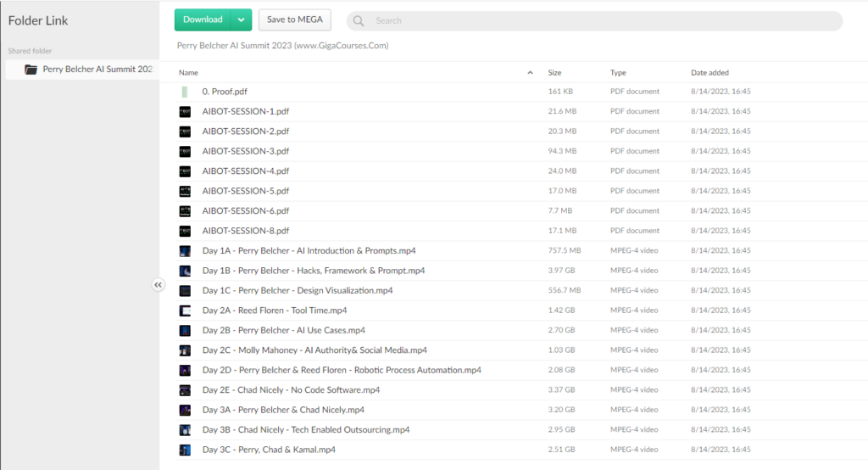
Task: Click the AIBOT-SESSION-5.pdf thumbnail icon
Action: tap(185, 191)
